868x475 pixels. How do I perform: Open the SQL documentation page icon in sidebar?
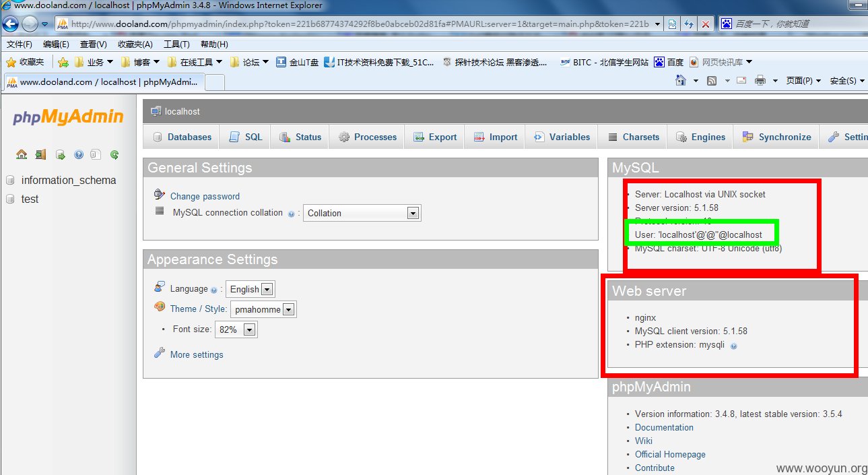click(96, 154)
